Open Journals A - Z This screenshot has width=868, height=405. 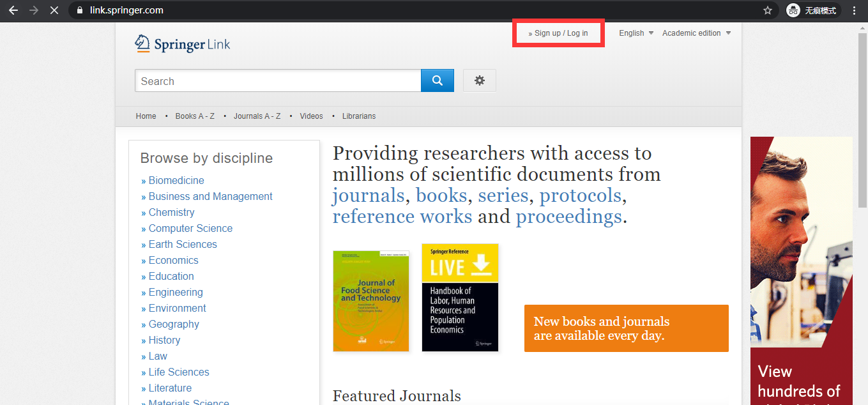257,116
